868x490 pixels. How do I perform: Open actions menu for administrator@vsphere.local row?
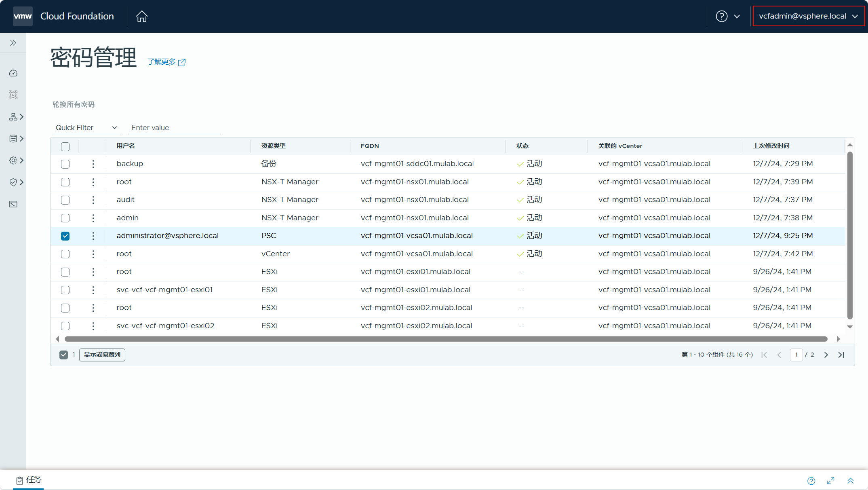93,236
